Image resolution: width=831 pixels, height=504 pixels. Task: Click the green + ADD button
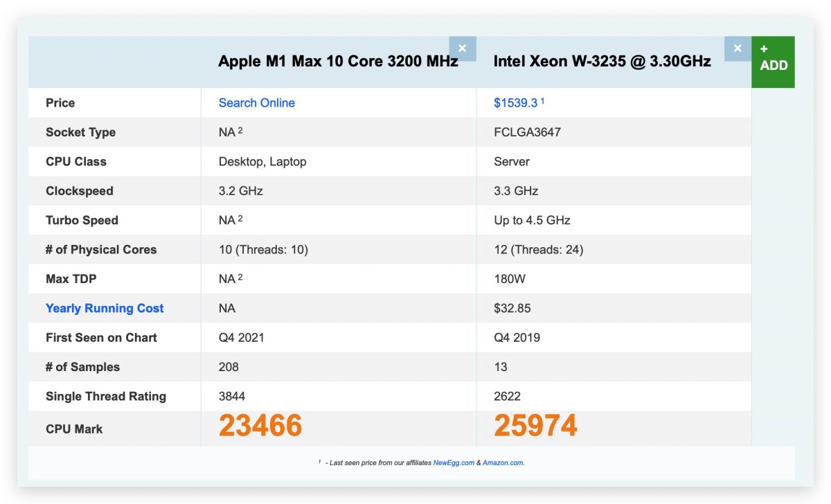pos(773,62)
